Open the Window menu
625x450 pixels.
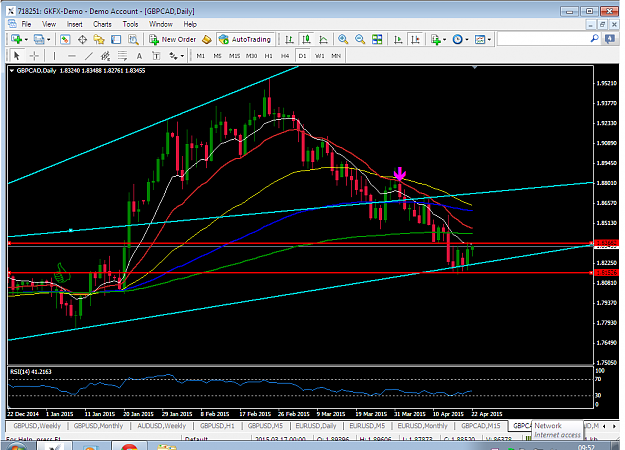click(161, 24)
